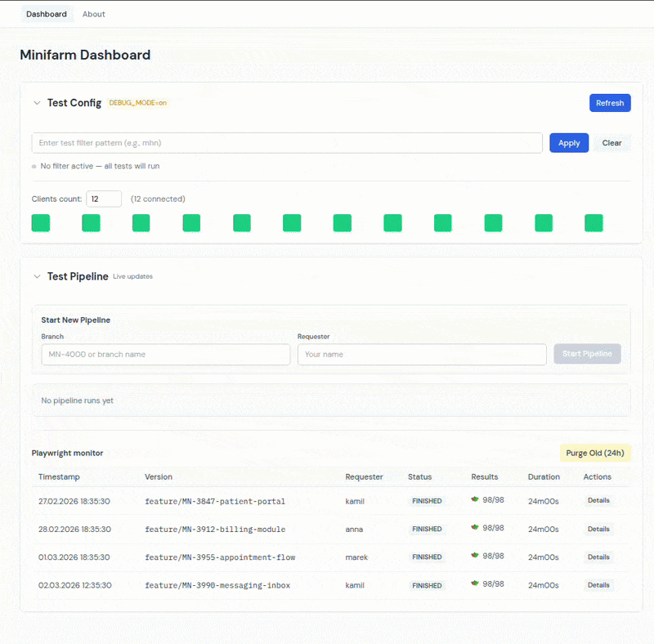Viewport: 654px width, 644px height.
Task: Focus the Branch input field
Action: 166,355
